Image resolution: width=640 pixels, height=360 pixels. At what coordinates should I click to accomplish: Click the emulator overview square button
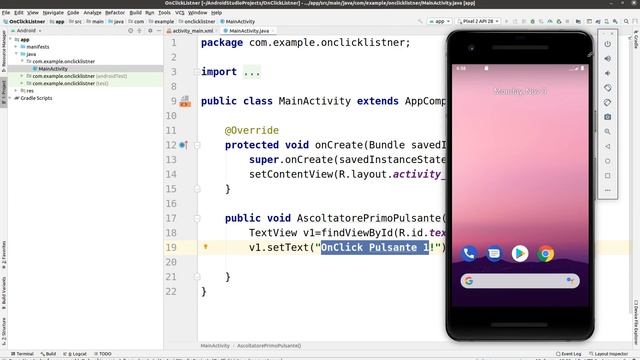[607, 176]
